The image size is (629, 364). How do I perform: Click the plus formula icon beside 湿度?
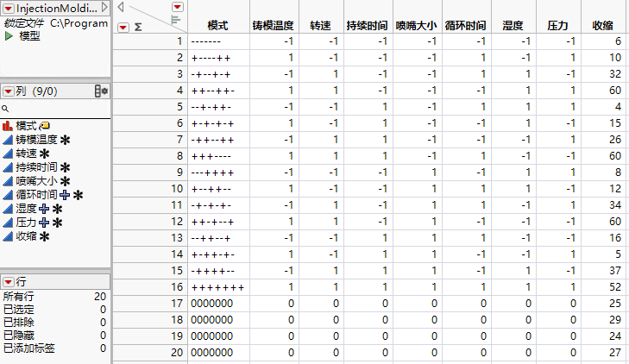[44, 209]
